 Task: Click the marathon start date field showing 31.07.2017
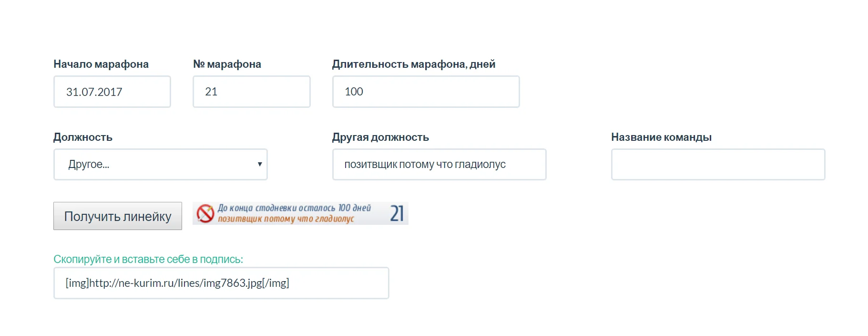(x=112, y=92)
